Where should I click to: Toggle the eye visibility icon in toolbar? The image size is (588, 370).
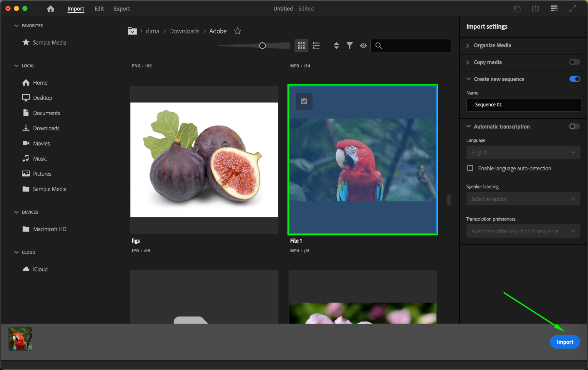tap(363, 46)
